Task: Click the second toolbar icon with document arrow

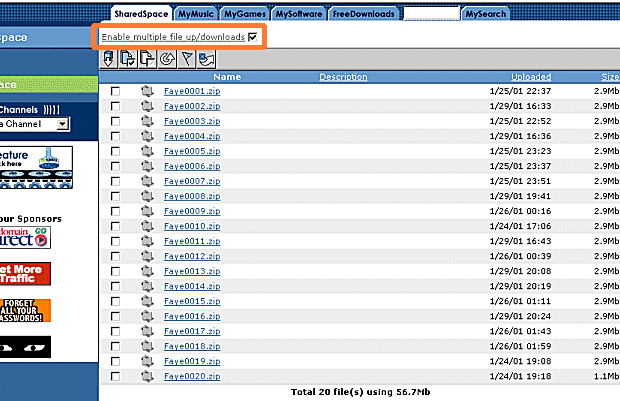Action: [x=127, y=59]
